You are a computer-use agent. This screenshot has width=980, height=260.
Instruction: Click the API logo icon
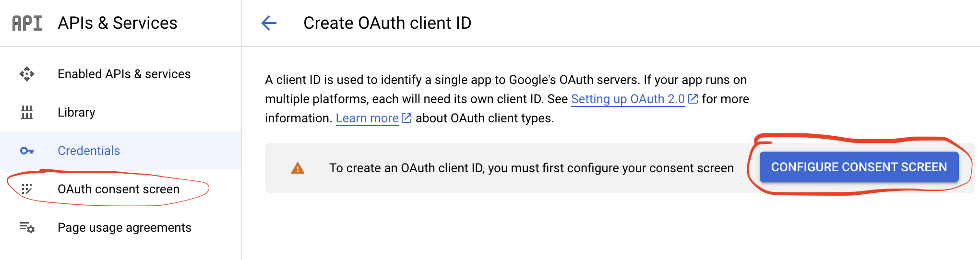click(27, 23)
